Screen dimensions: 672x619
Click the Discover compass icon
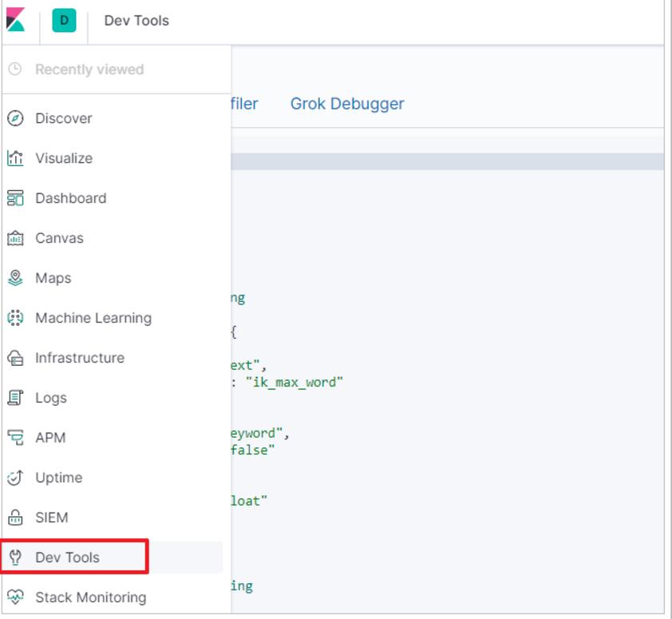click(x=15, y=118)
